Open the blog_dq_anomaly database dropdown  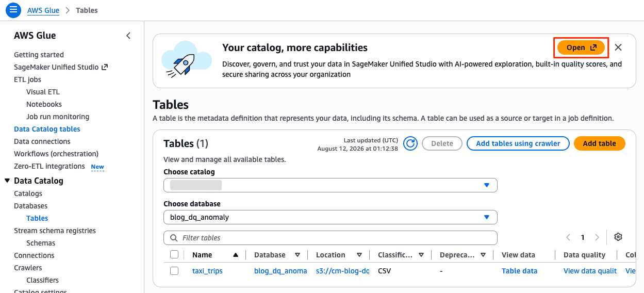coord(331,217)
